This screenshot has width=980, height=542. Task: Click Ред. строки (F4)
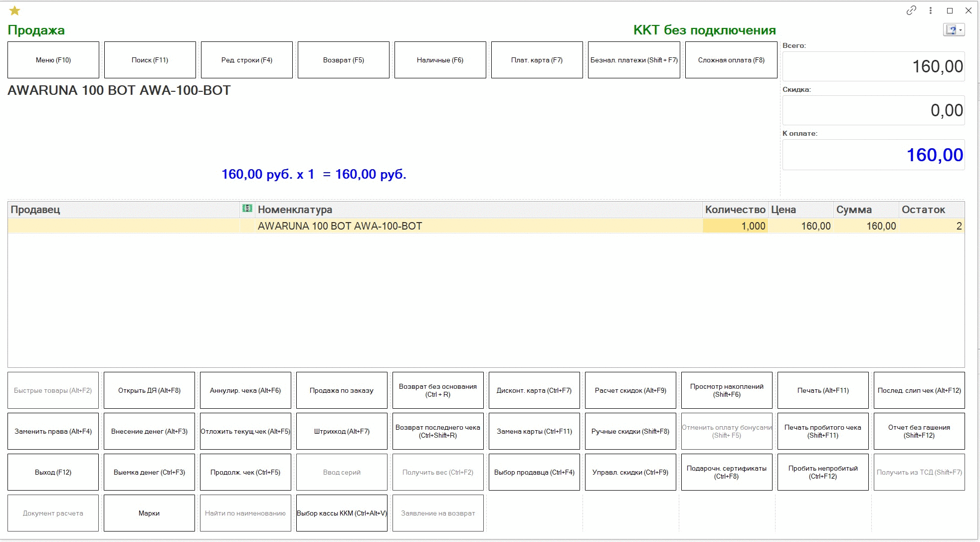click(x=247, y=60)
